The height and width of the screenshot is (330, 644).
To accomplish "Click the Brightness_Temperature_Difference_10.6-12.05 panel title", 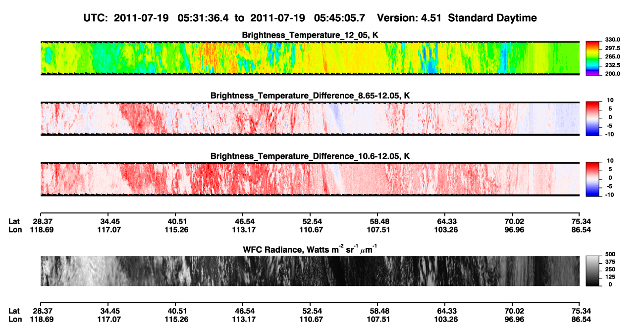I will [310, 156].
